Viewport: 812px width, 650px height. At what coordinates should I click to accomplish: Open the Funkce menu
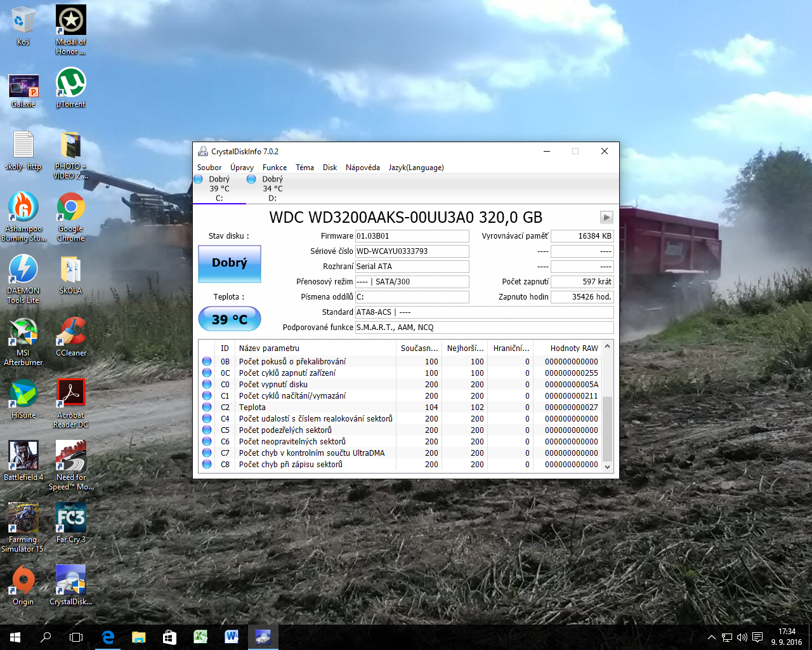[274, 168]
